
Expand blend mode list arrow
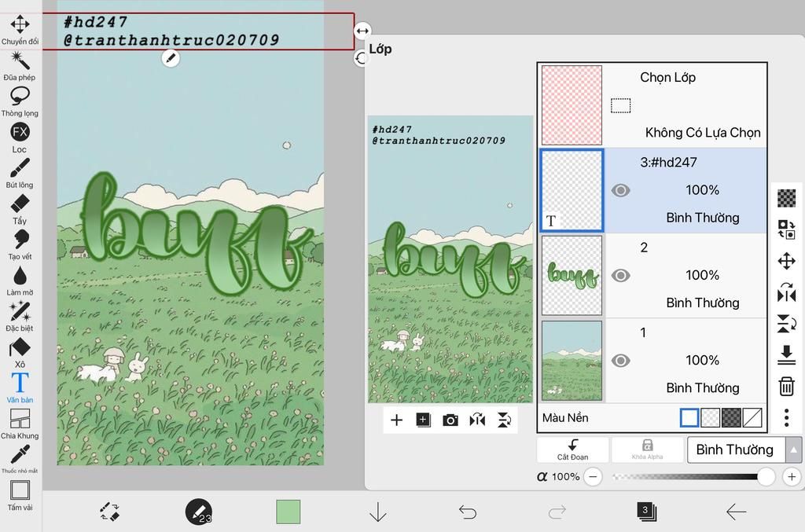794,450
